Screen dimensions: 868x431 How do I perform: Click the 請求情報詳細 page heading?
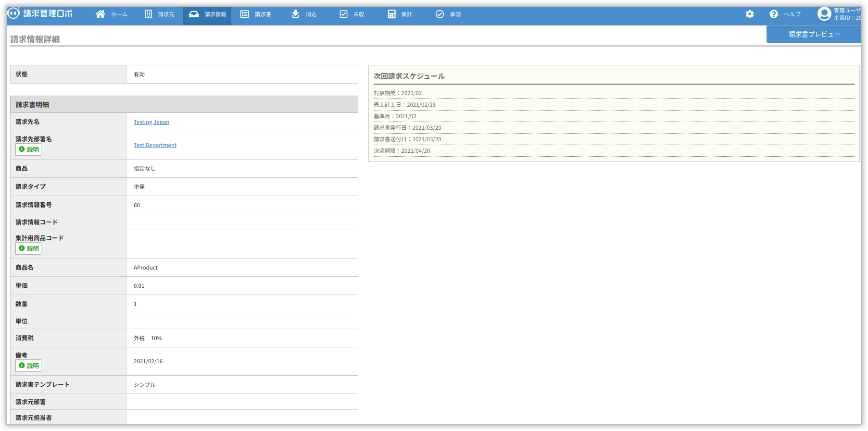35,39
